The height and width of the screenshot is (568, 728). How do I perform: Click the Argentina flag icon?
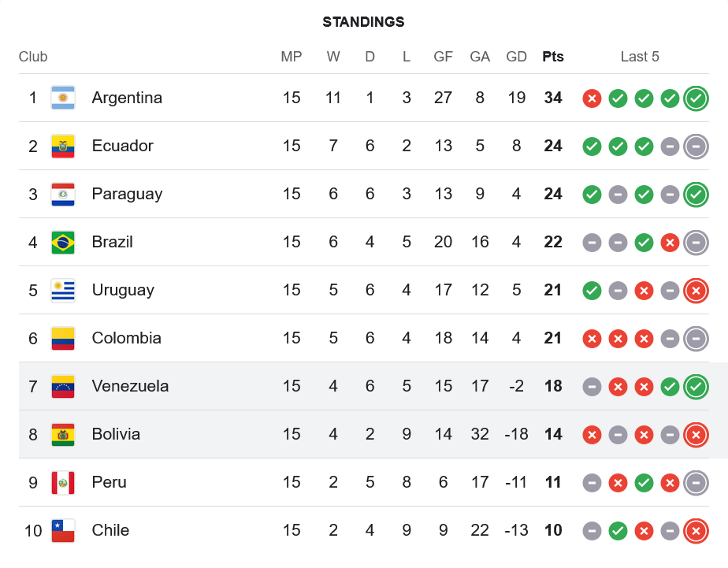click(x=63, y=98)
